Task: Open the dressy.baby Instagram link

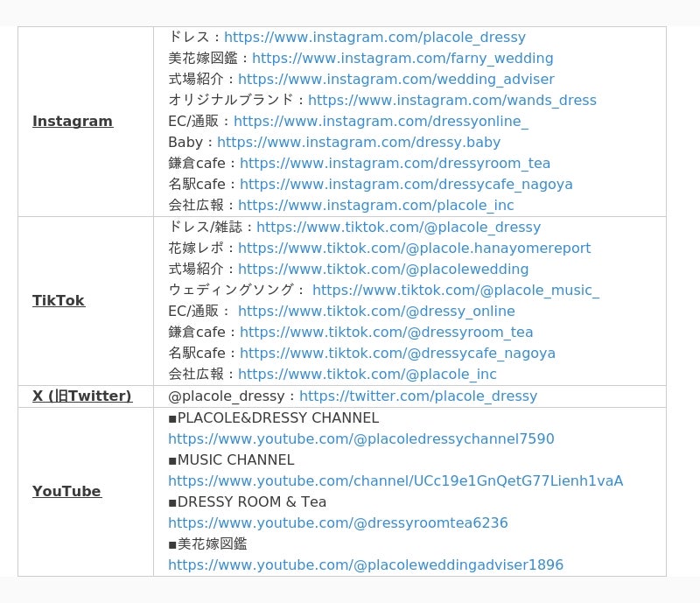Action: [359, 143]
